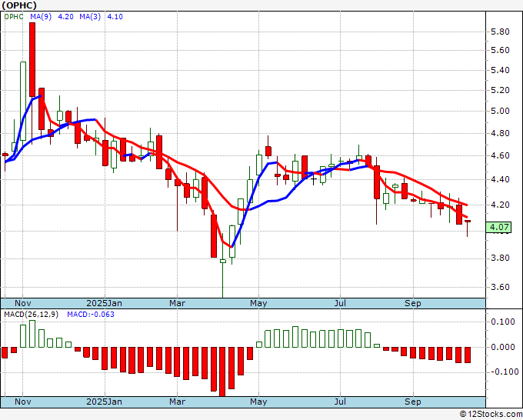Click the 0.100 MACD axis label
Screen dimensions: 523x420
tap(503, 322)
